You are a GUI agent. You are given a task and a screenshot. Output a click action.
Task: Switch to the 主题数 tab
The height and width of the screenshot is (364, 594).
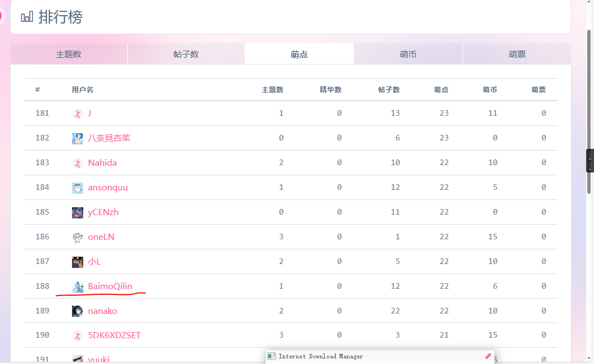[69, 54]
